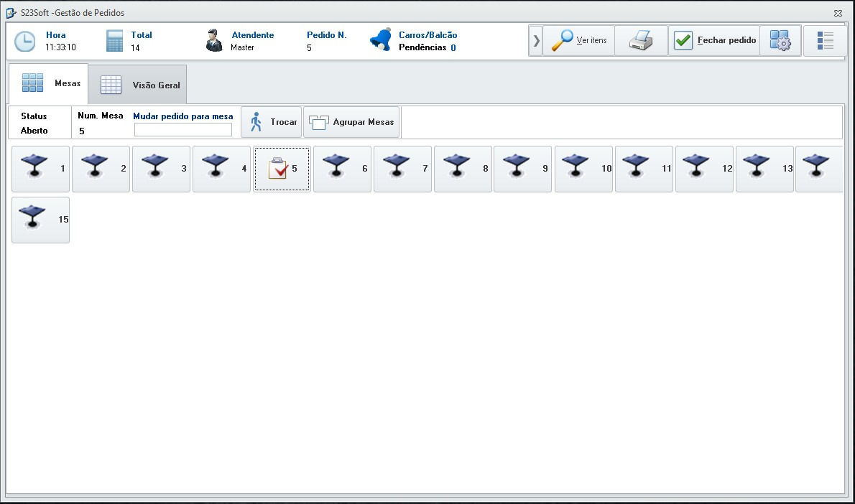
Task: Select the open order on table 5
Action: 282,169
